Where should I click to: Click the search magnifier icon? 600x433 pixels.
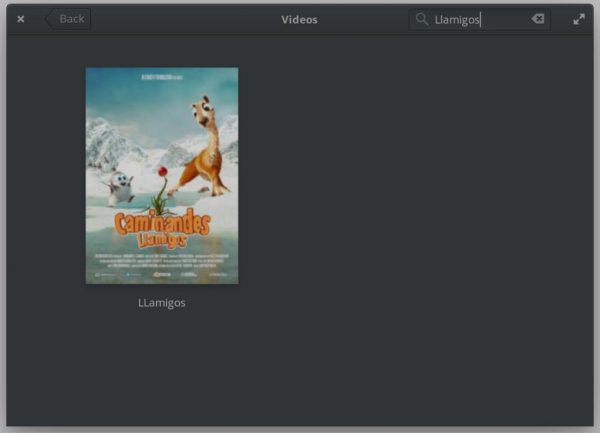(x=422, y=19)
